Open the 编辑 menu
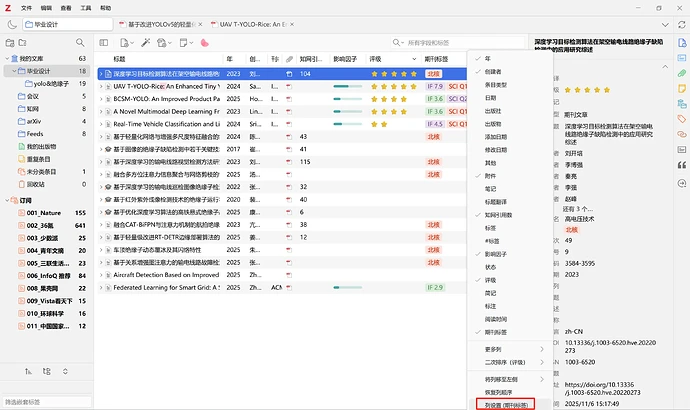 tap(46, 8)
